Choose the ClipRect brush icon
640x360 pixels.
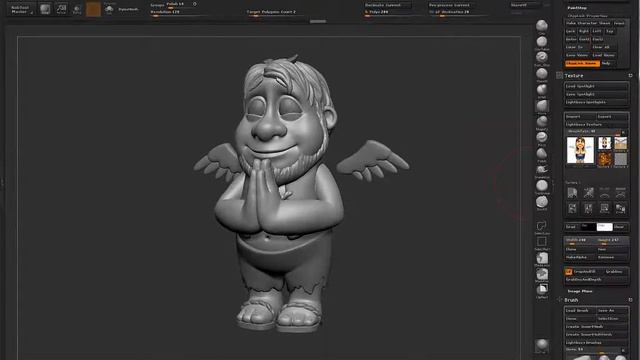(x=542, y=289)
